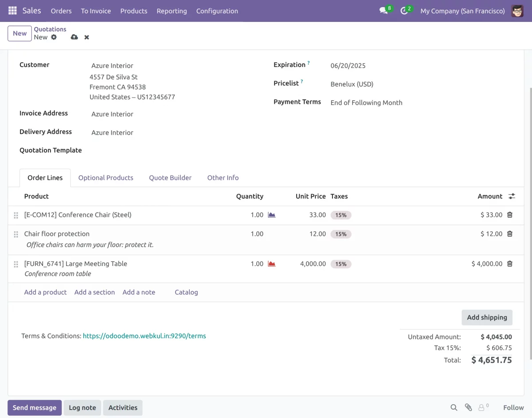Viewport: 532px width, 418px height.
Task: Click the Add shipping button
Action: (487, 317)
